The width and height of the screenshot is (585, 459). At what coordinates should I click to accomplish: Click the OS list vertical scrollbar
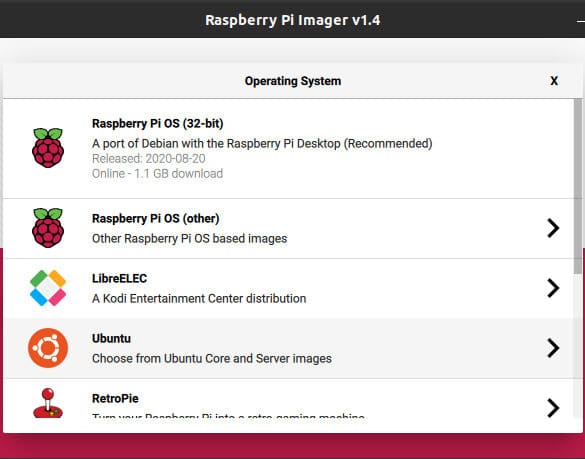coord(578,186)
